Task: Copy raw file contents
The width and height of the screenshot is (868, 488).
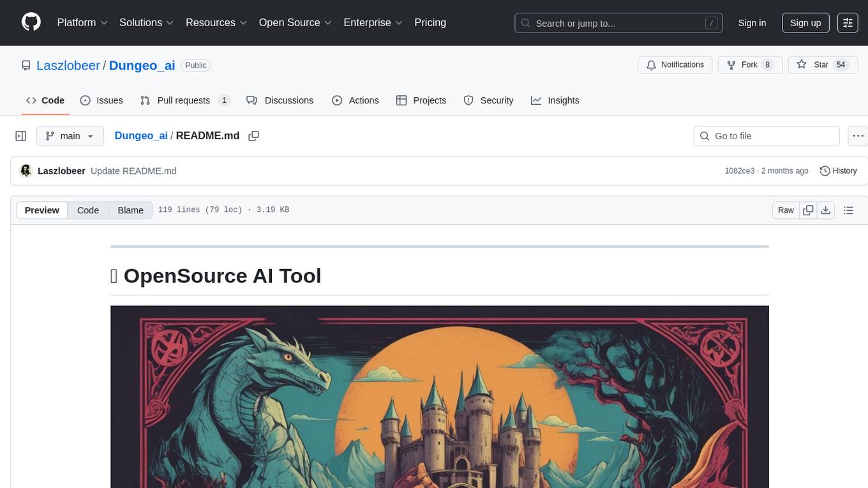Action: point(808,210)
